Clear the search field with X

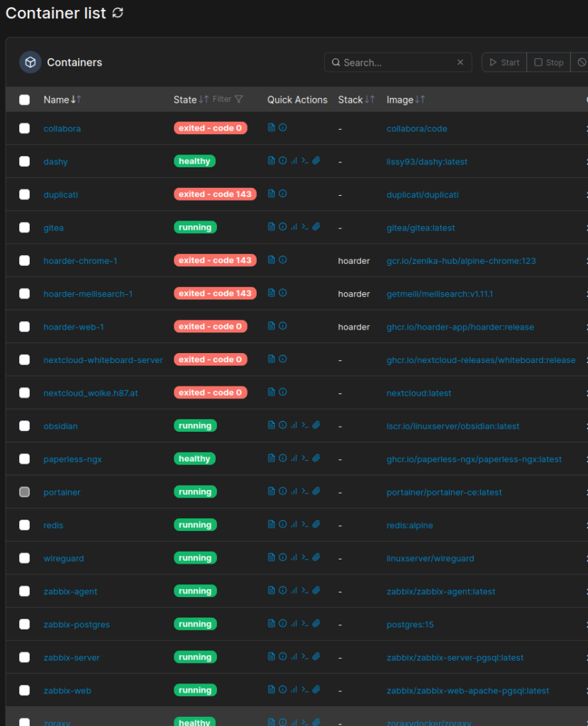pos(460,62)
